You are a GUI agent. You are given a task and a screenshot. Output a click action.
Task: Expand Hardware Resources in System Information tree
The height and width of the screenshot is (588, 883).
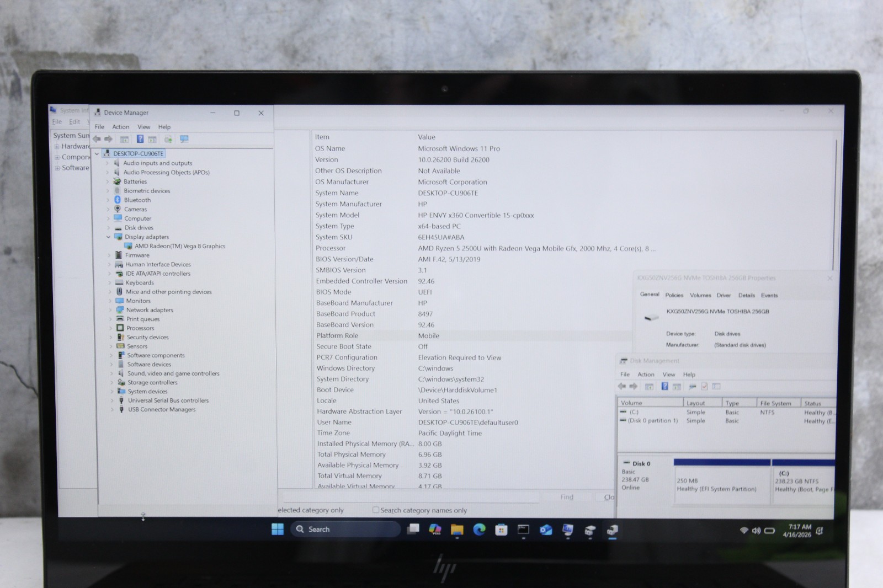pyautogui.click(x=57, y=146)
